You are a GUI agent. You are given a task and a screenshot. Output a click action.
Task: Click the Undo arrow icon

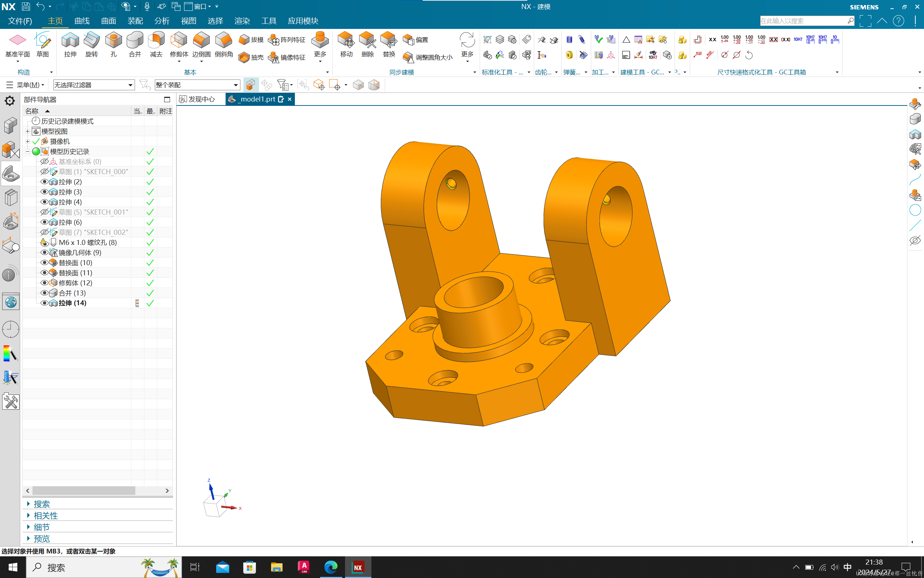click(x=40, y=7)
